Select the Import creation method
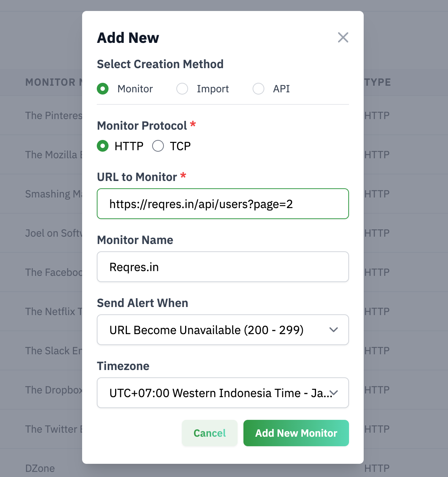 pos(182,89)
